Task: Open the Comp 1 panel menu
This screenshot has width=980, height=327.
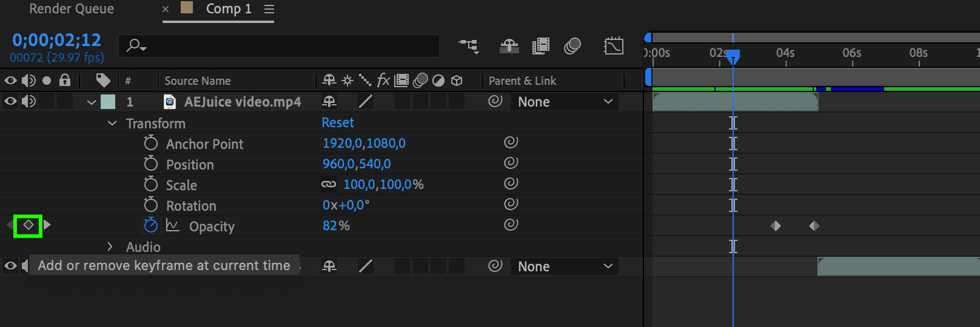Action: pos(269,9)
